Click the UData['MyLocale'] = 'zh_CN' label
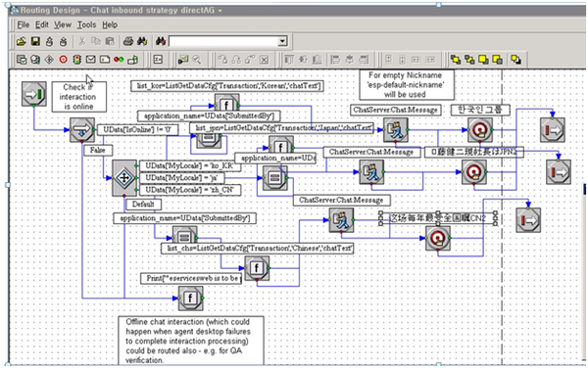The height and width of the screenshot is (368, 588). [x=190, y=190]
